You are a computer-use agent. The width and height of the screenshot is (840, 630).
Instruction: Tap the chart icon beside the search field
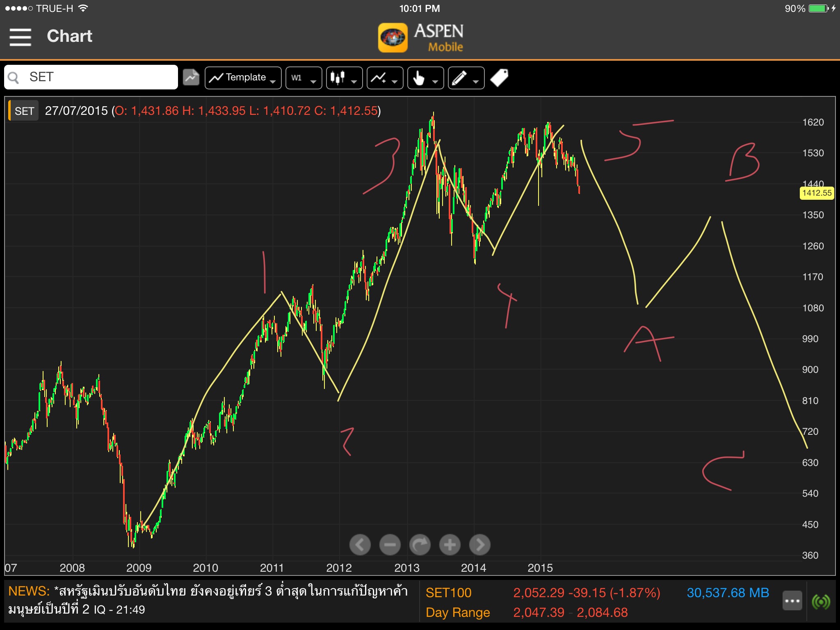coord(191,77)
